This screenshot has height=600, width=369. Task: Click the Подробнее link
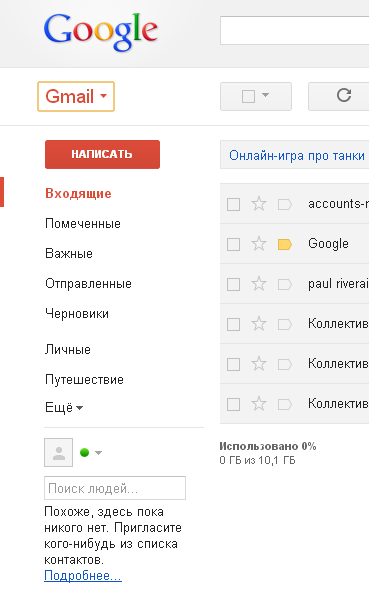83,576
